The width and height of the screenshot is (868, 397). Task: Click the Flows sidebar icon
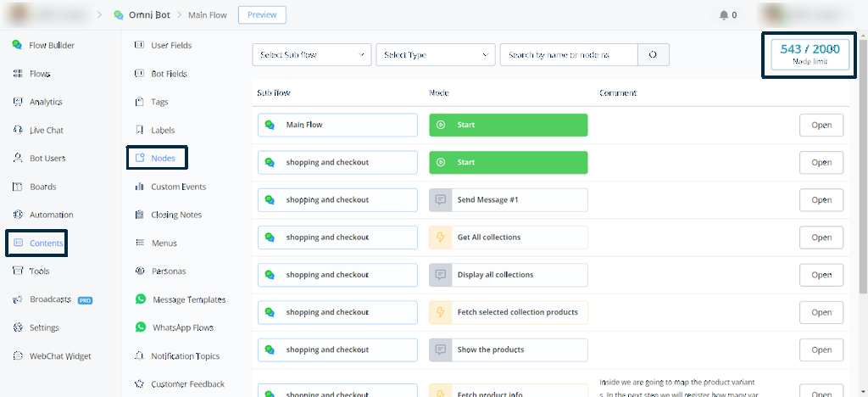coord(18,74)
